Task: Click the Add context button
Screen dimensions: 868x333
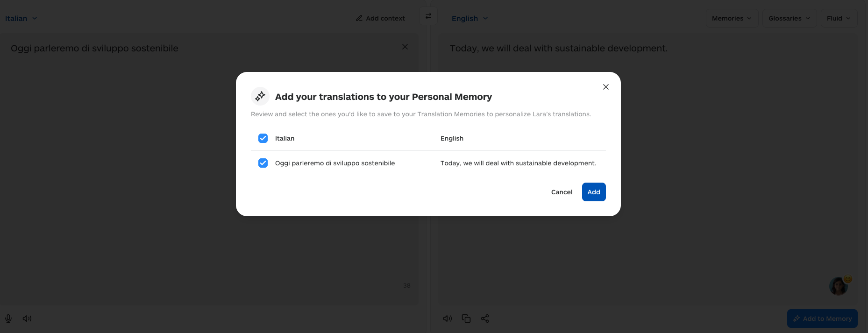Action: [380, 18]
